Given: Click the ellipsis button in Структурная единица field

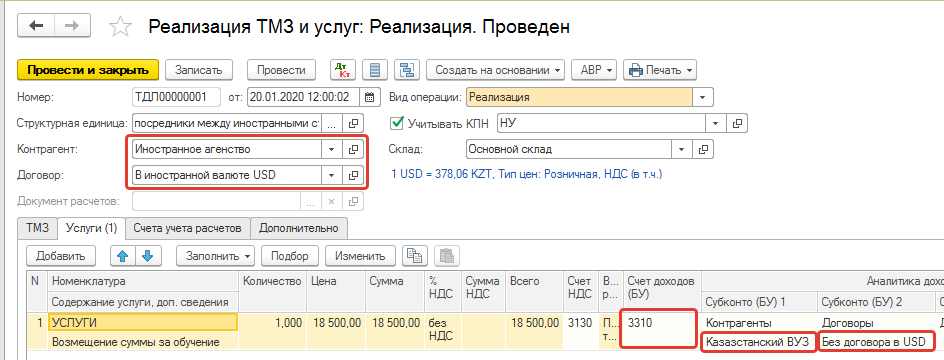Looking at the screenshot, I should [332, 123].
